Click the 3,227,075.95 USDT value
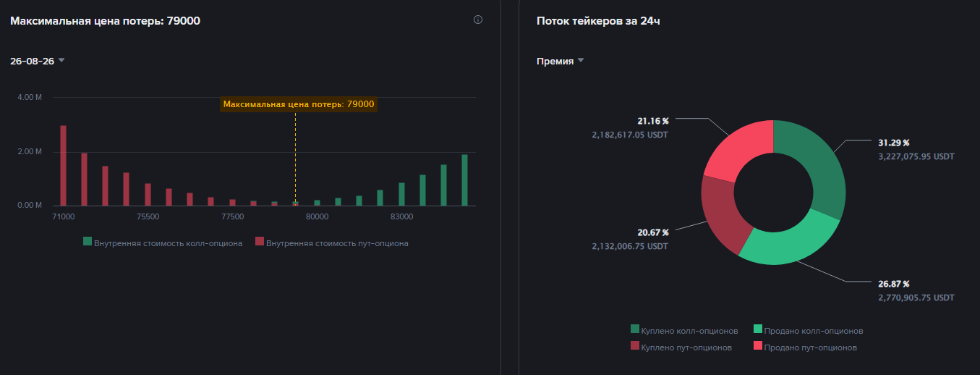This screenshot has height=375, width=980. click(916, 156)
